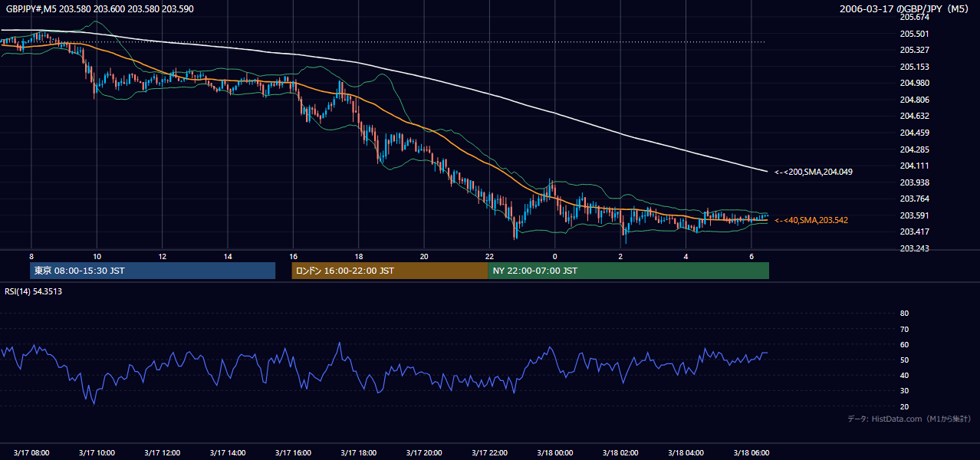Select the Tokyo 08:00-15:30 JST session bar
This screenshot has height=460, width=980.
153,271
